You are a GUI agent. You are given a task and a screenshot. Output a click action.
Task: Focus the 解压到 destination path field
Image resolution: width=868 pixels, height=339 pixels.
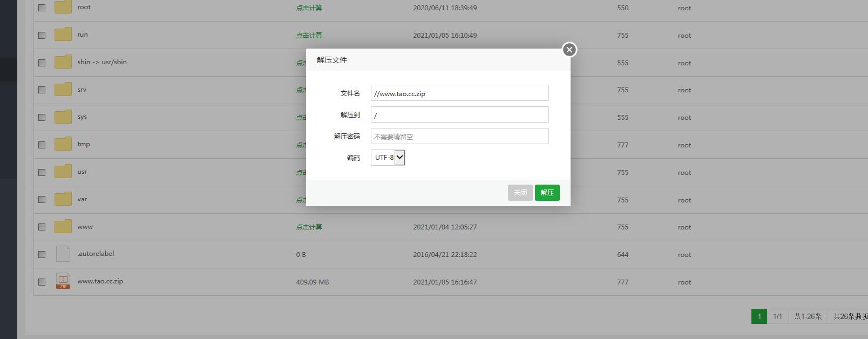point(459,114)
